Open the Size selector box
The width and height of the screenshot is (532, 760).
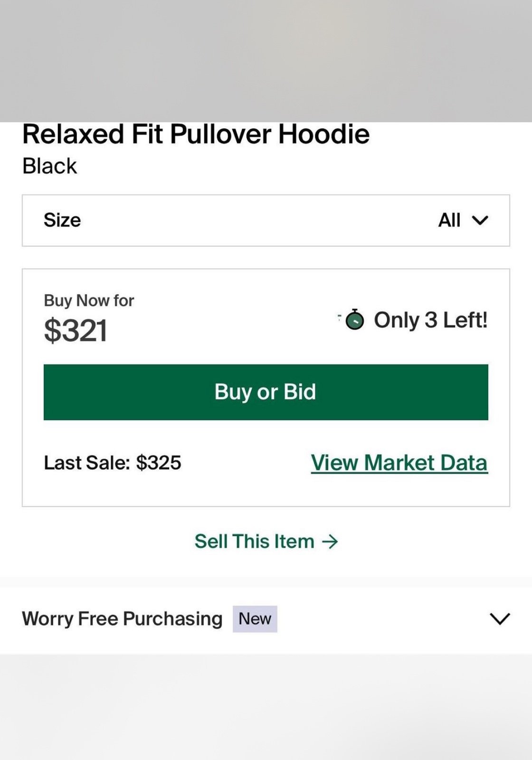[266, 220]
